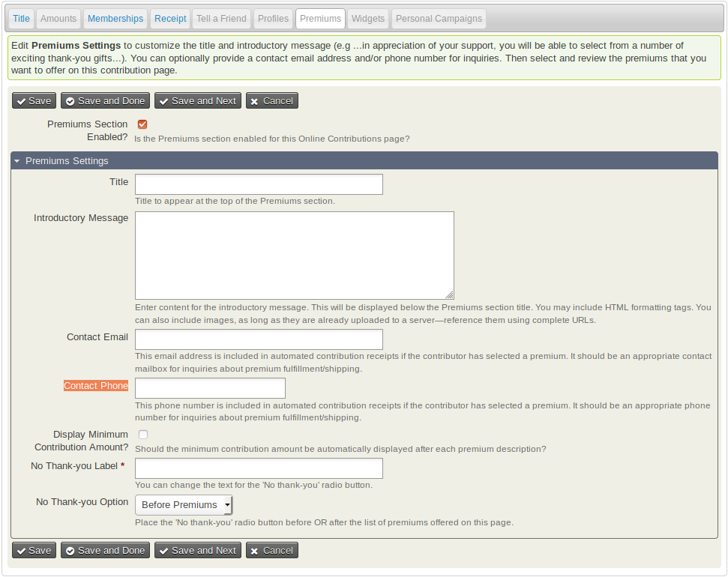728x577 pixels.
Task: Click the bottom Save and Done button
Action: 105,551
